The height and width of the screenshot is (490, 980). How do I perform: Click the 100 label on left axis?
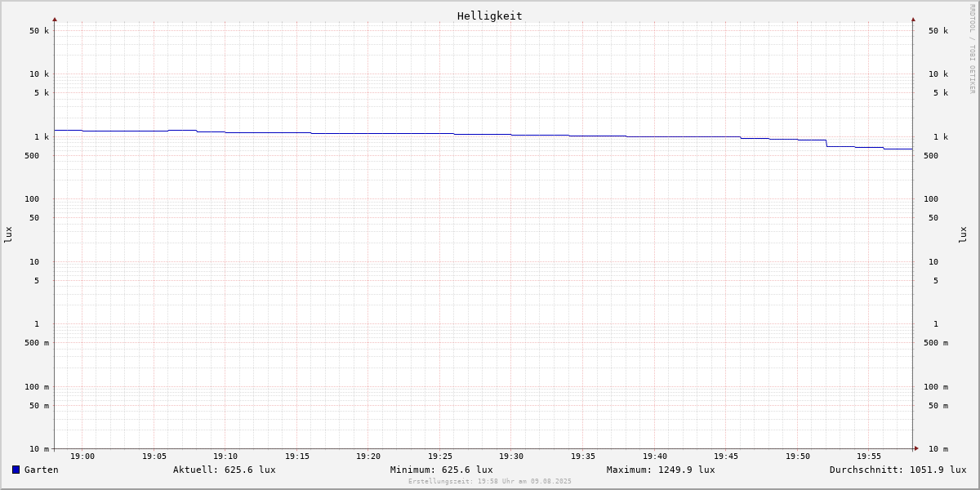tap(32, 199)
